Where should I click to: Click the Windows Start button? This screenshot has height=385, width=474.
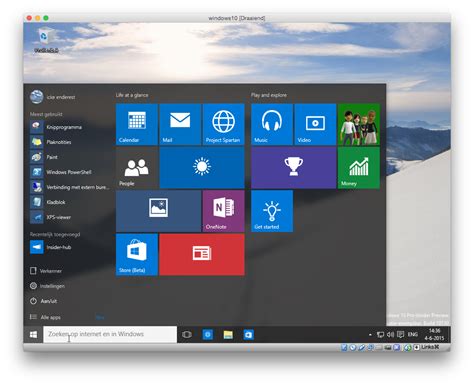tap(33, 334)
